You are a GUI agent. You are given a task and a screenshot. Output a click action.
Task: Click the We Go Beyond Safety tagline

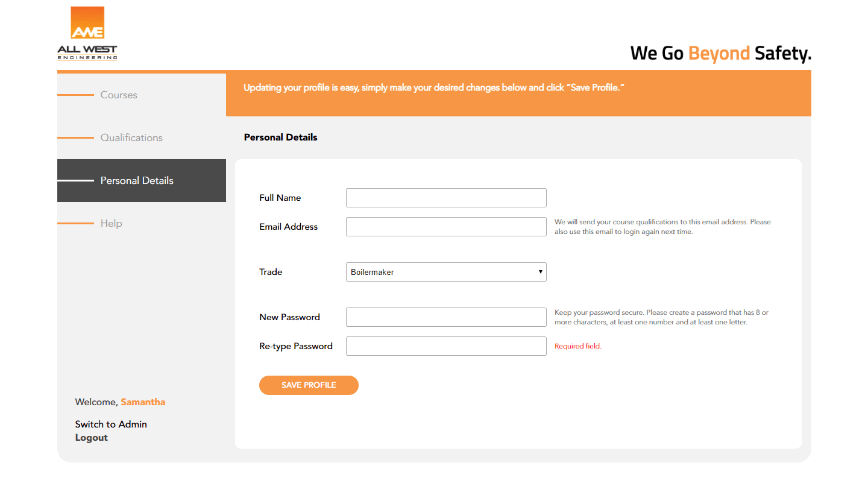[720, 54]
